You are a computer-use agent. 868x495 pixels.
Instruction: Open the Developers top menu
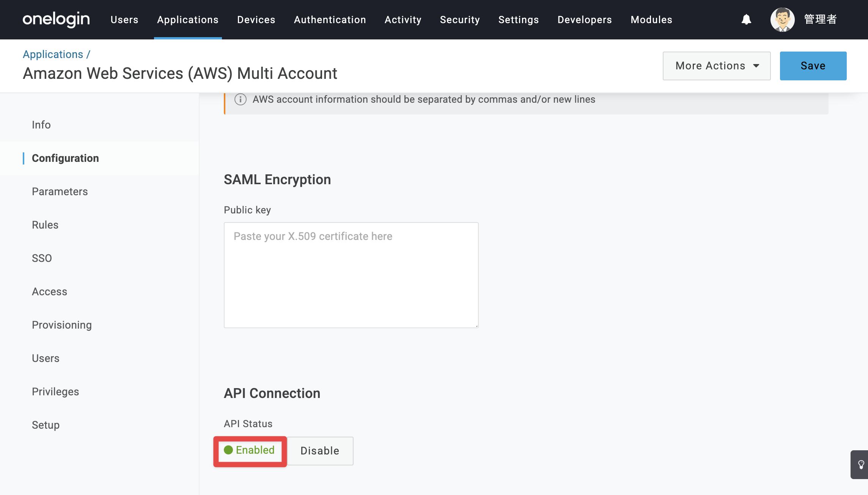(585, 20)
